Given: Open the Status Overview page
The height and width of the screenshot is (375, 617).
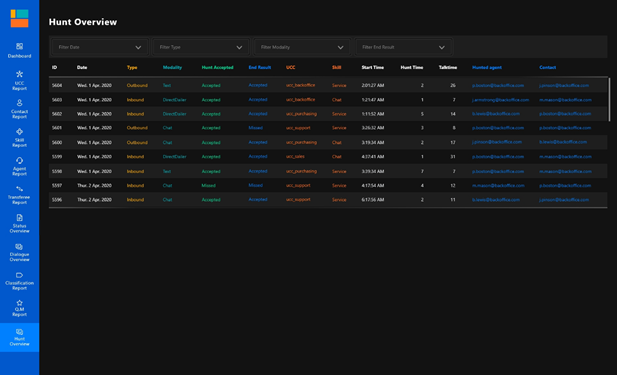Looking at the screenshot, I should pyautogui.click(x=19, y=224).
